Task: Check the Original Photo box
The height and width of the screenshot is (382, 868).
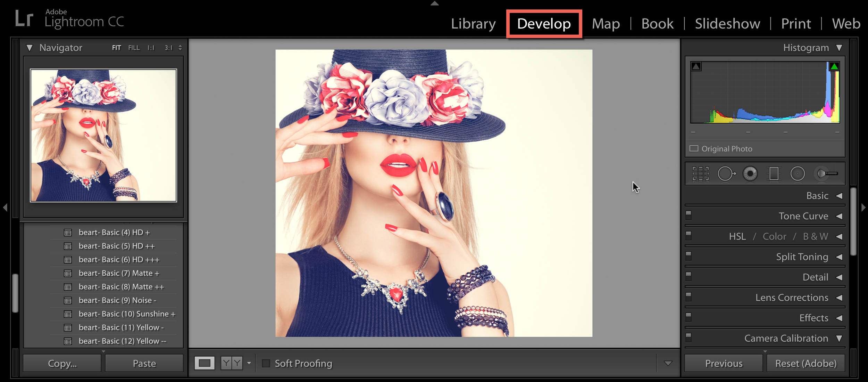Action: pyautogui.click(x=694, y=149)
